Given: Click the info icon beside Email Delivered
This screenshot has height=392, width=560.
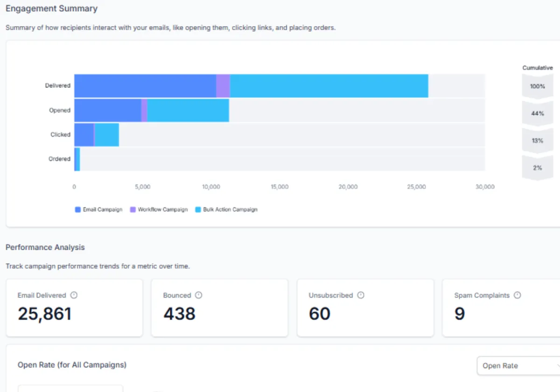Looking at the screenshot, I should tap(74, 295).
